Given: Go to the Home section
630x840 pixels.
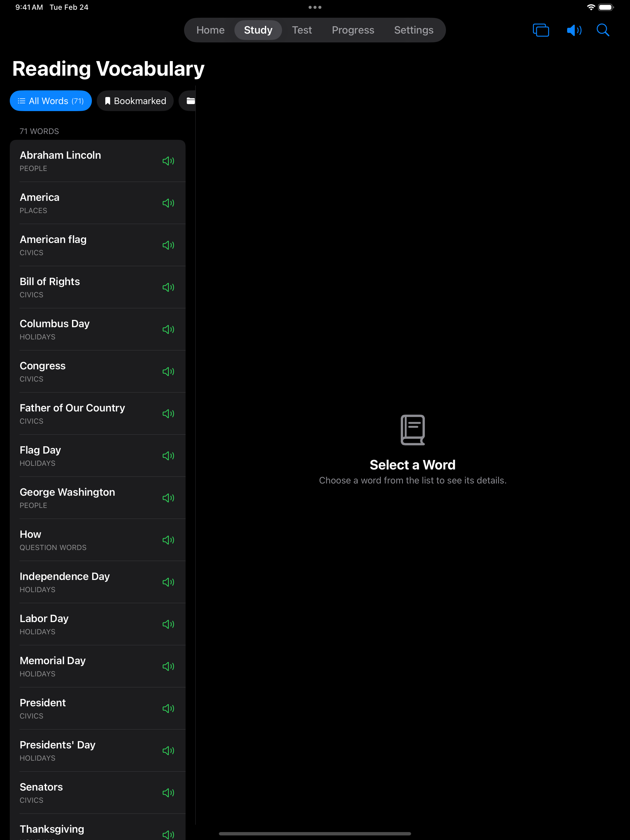Looking at the screenshot, I should pos(210,30).
